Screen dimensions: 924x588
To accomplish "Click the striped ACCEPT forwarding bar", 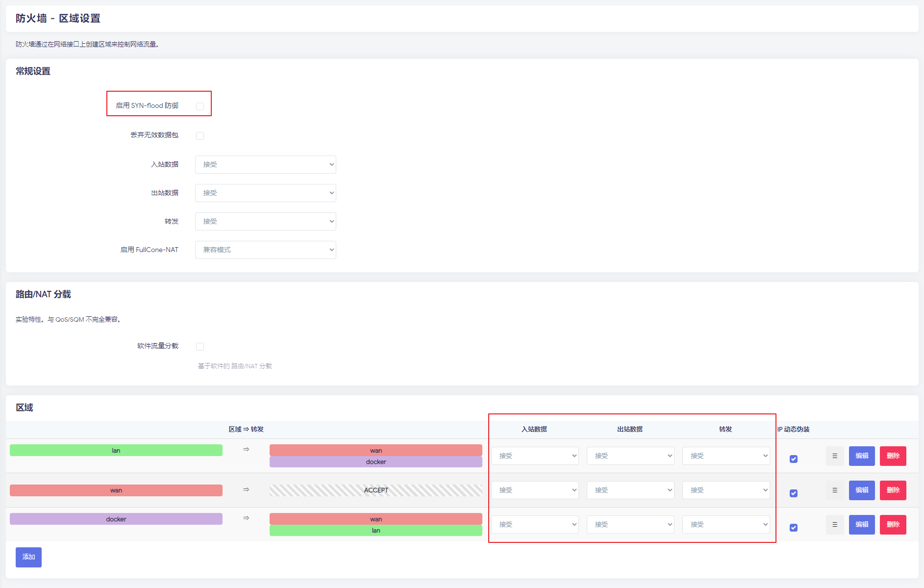I will pyautogui.click(x=375, y=490).
